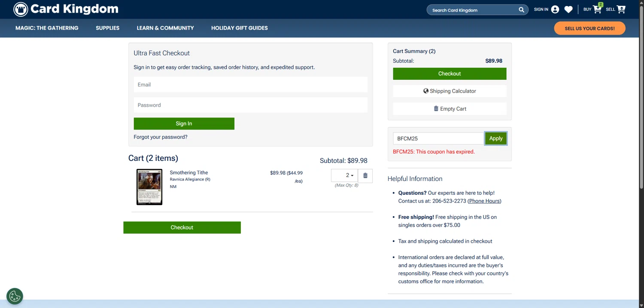Click the Empty Cart button

[x=450, y=109]
